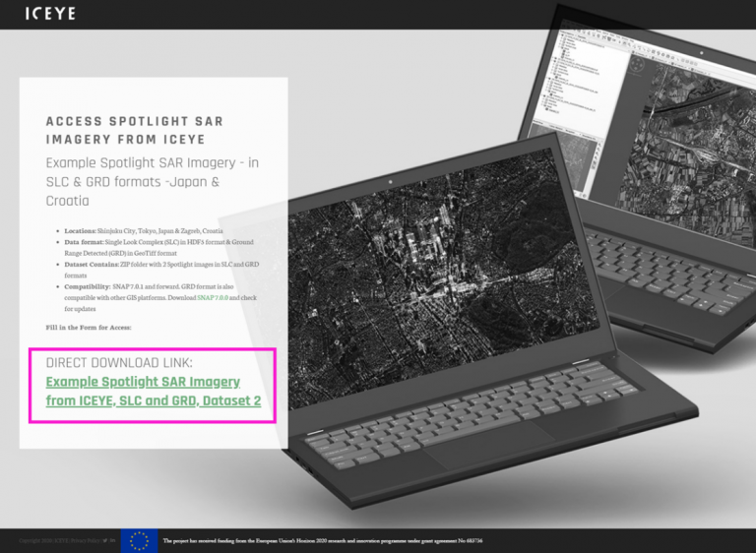Click the 'DIRECT DOWNLOAD LINK:' label

119,362
